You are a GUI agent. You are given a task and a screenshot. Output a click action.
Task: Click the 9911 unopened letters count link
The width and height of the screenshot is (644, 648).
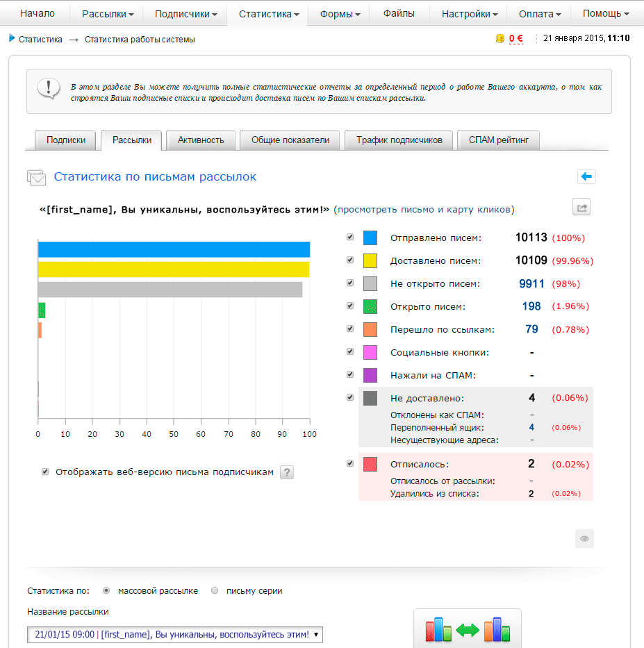click(531, 283)
